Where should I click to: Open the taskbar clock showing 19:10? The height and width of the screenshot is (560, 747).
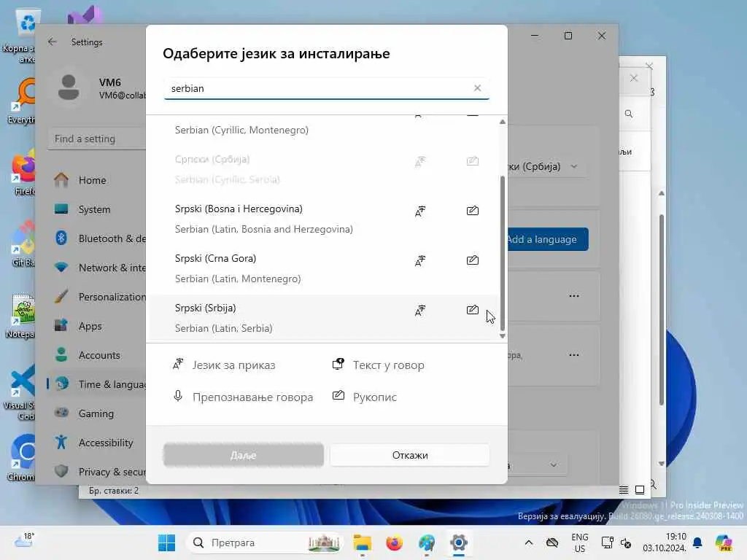coord(665,542)
